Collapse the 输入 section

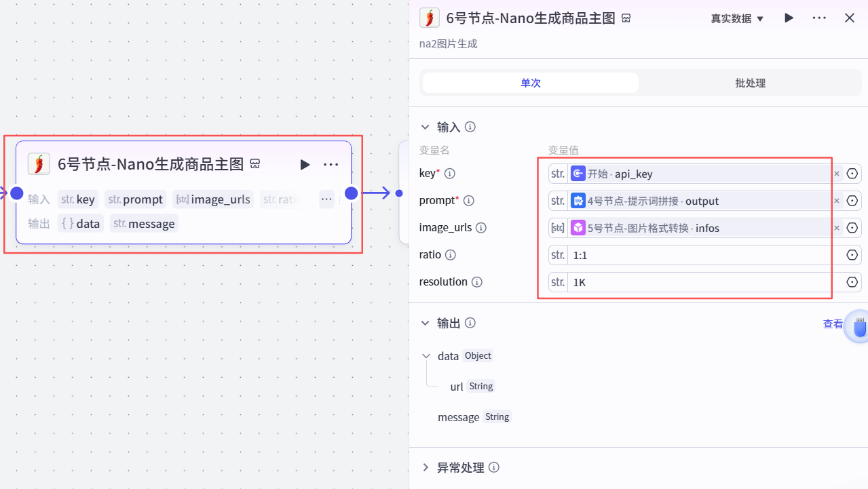[426, 127]
